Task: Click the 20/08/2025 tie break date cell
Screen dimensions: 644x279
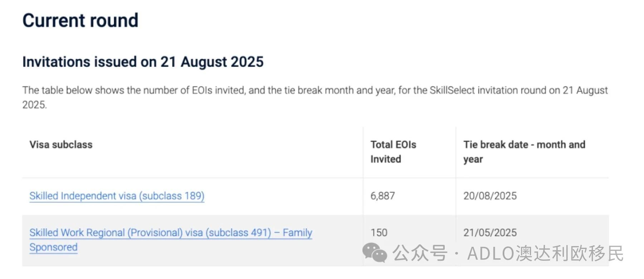Action: (490, 196)
